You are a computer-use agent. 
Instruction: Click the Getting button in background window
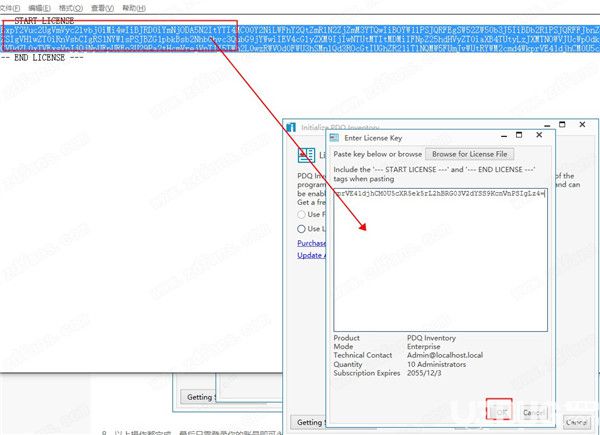[198, 397]
